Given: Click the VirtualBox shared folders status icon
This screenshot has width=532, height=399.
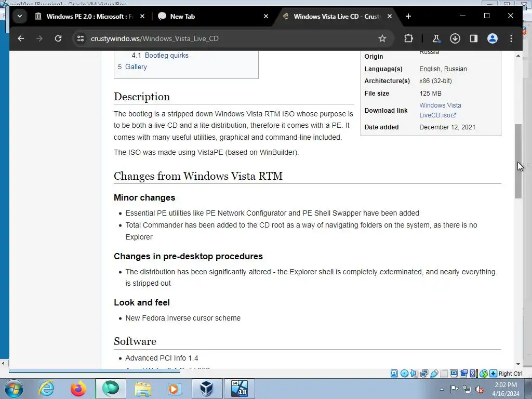Looking at the screenshot, I should click(444, 374).
